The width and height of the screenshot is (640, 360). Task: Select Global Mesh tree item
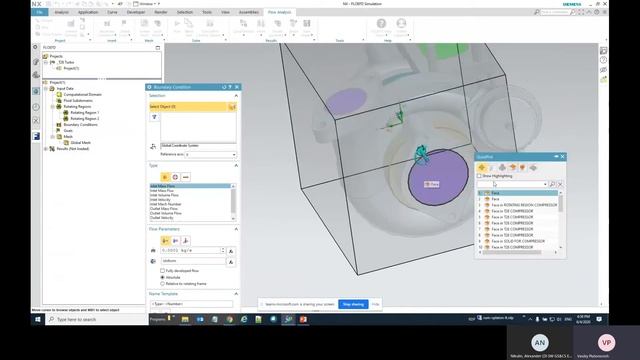[x=80, y=143]
